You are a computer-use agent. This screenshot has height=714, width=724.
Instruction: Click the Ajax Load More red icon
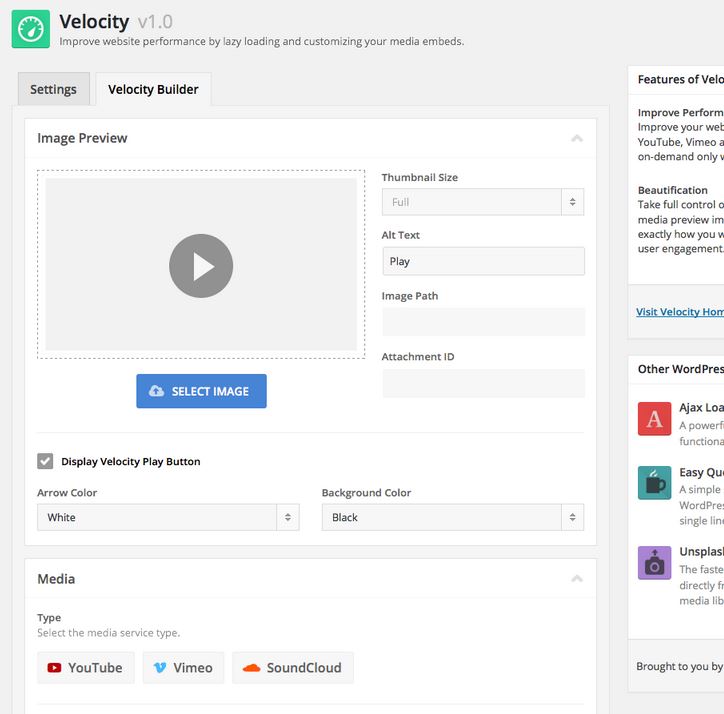pyautogui.click(x=654, y=418)
